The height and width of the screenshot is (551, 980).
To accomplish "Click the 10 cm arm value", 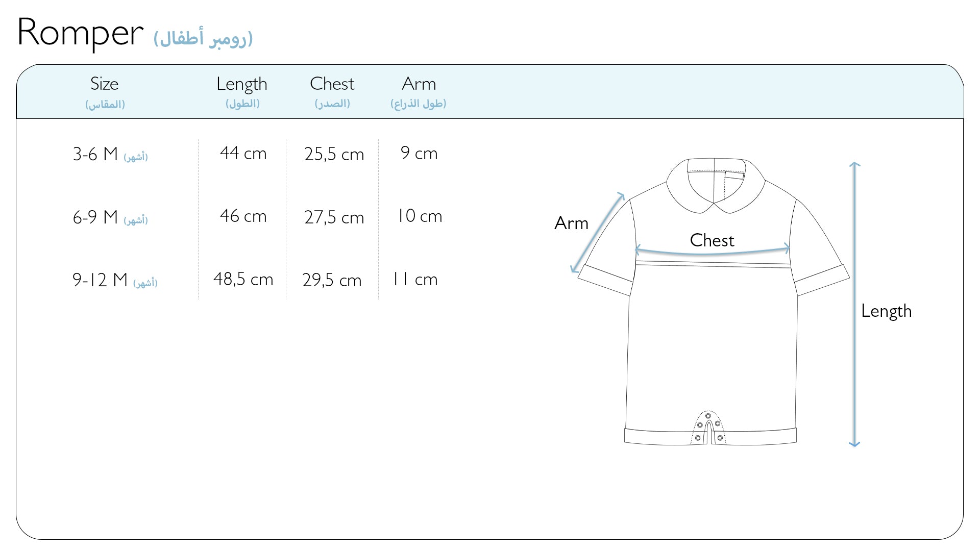I will (x=420, y=216).
